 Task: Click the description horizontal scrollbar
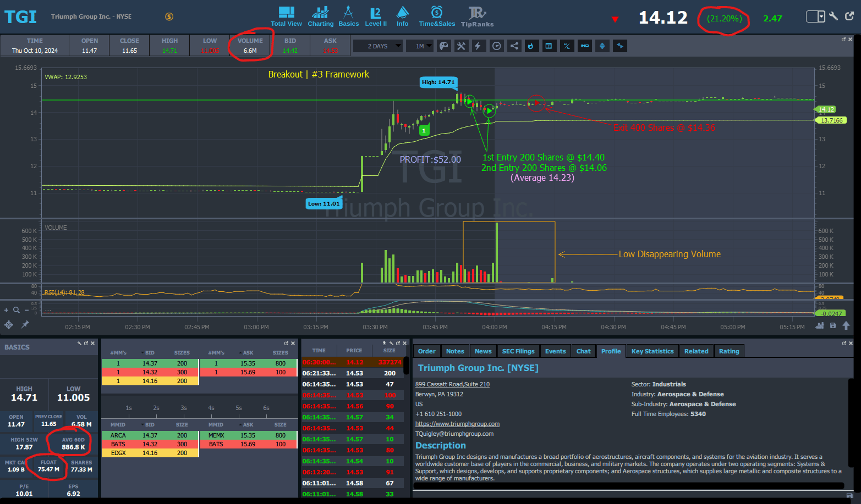point(629,486)
